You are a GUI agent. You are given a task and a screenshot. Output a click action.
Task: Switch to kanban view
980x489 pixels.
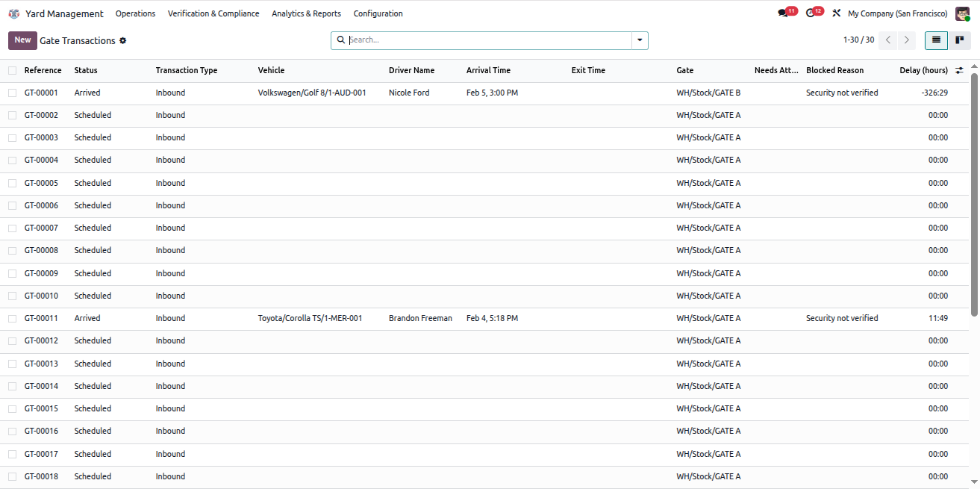pos(960,40)
